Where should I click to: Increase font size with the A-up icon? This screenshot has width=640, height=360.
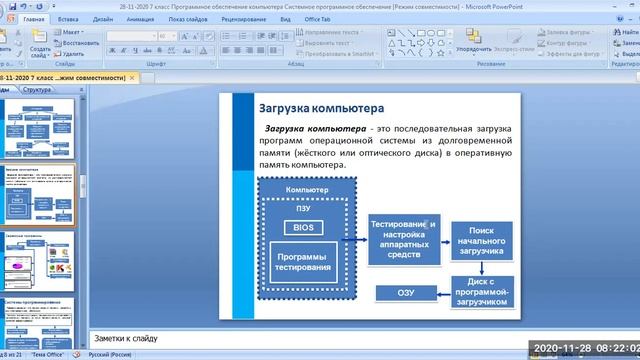pos(184,36)
